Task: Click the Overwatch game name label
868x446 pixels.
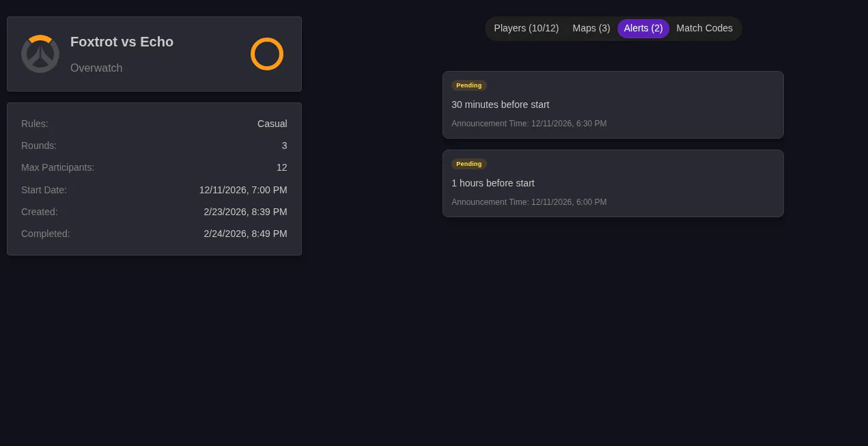Action: (96, 68)
